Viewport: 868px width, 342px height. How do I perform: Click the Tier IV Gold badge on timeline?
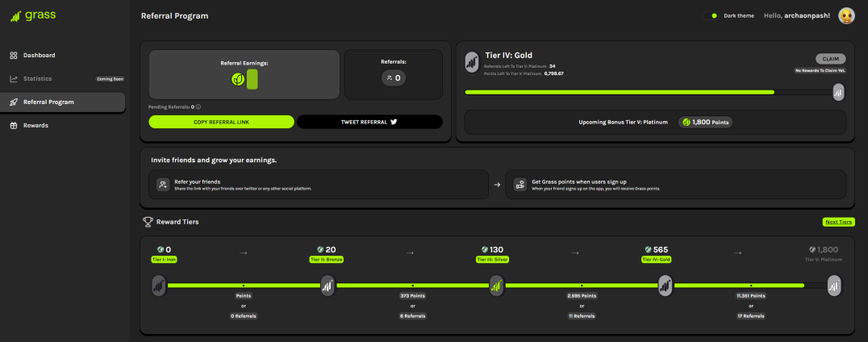click(665, 286)
